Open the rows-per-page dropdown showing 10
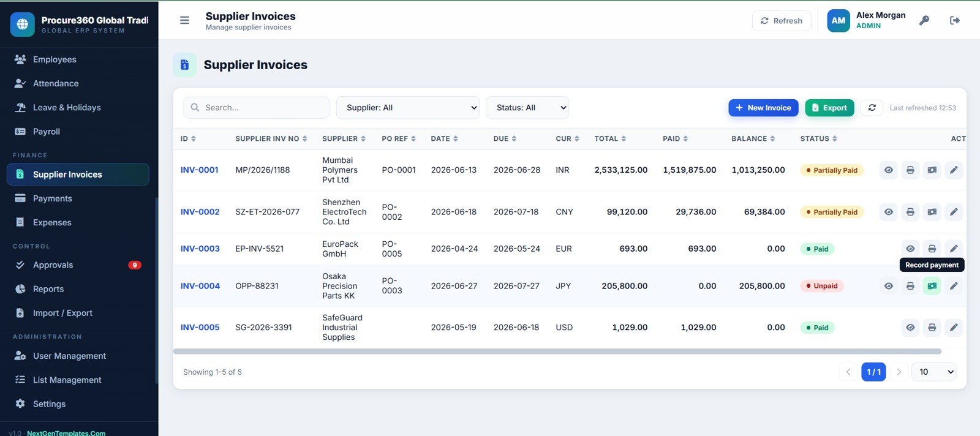980x436 pixels. click(934, 372)
